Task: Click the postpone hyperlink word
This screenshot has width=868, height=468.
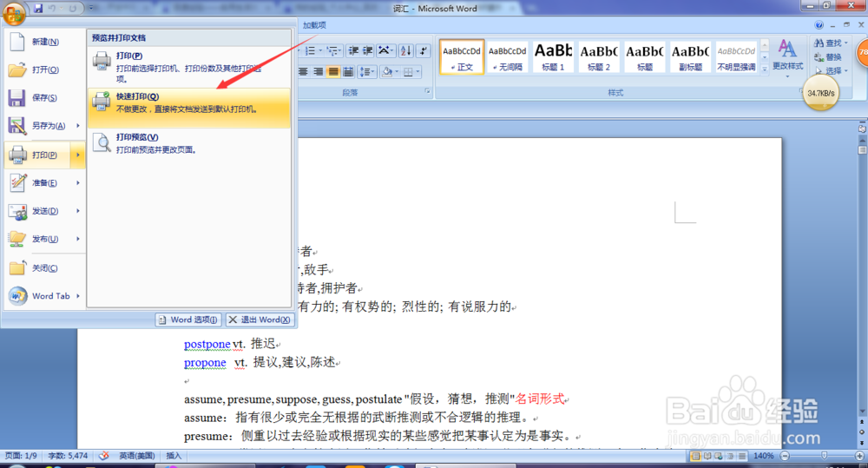Action: click(207, 344)
